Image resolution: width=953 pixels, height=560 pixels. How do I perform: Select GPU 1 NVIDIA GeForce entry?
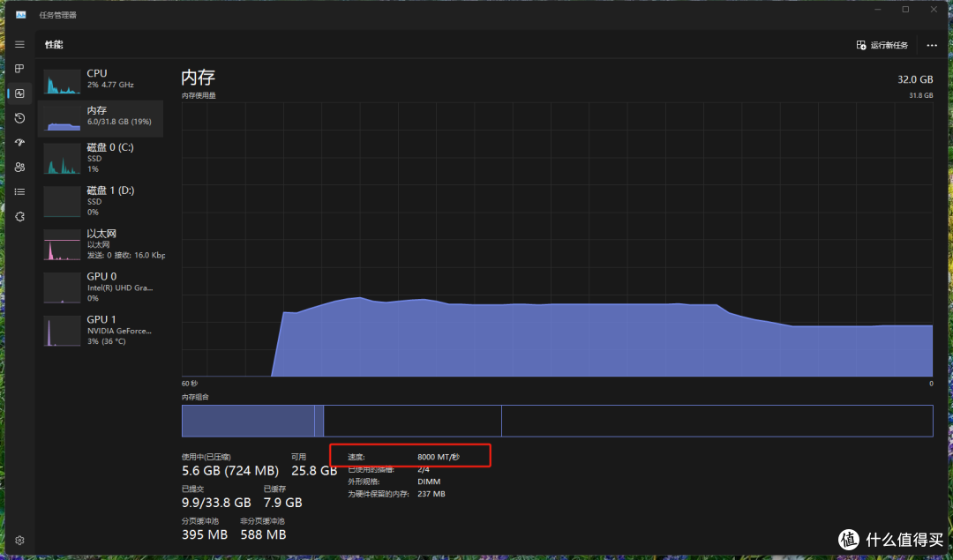coord(101,330)
